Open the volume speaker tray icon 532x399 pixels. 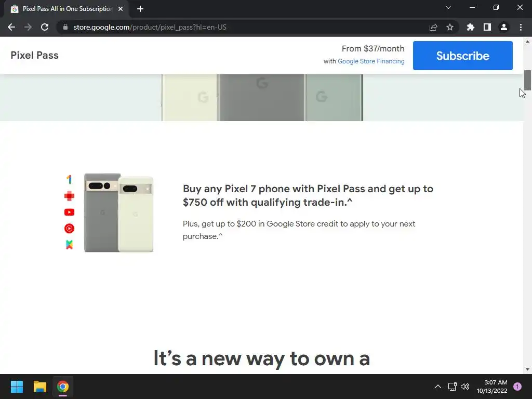click(465, 387)
